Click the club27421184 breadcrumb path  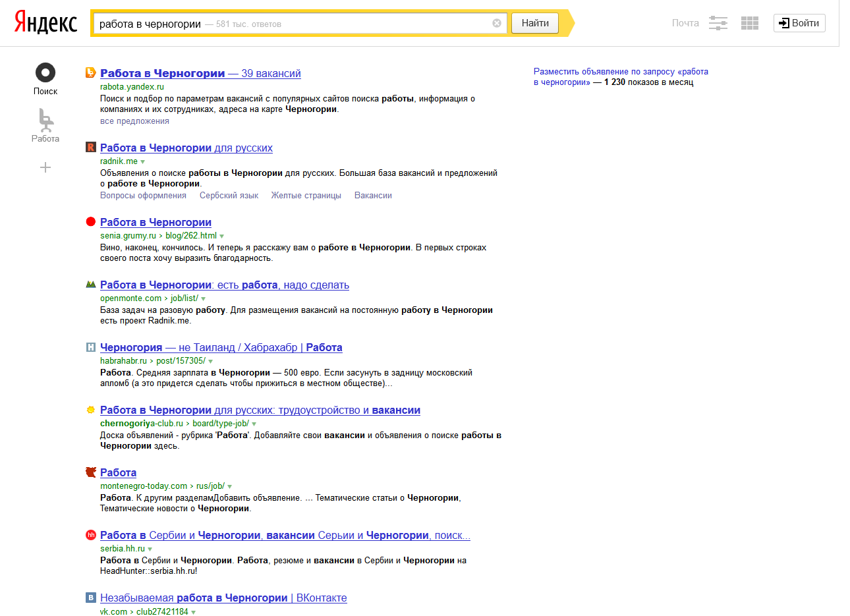pos(162,612)
